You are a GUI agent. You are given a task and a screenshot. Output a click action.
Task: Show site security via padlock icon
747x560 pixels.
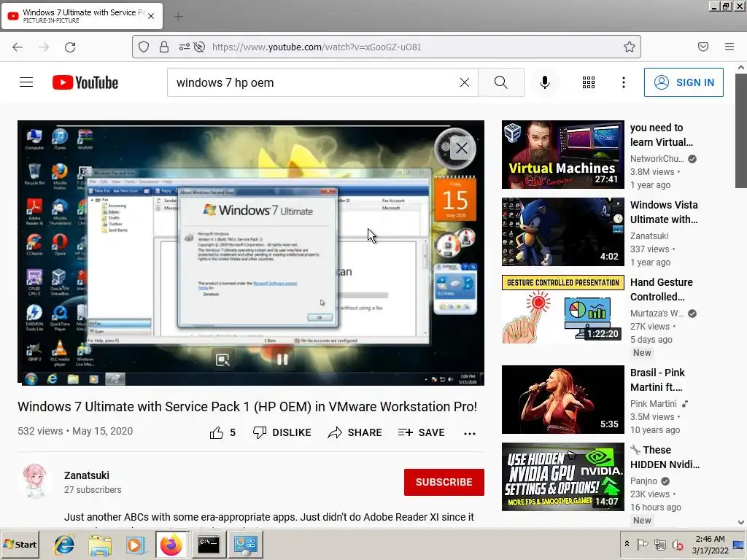coord(164,47)
